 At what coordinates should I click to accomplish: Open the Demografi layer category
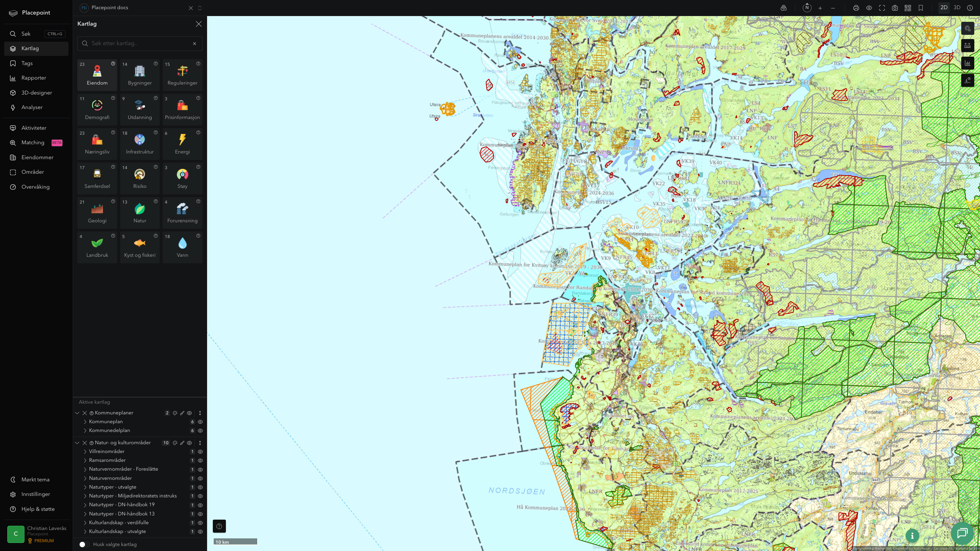[97, 109]
